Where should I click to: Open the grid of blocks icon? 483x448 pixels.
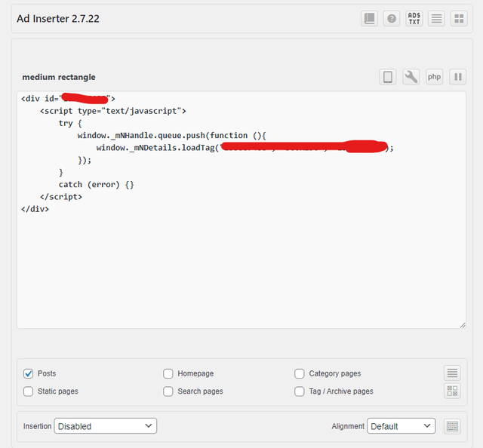(x=459, y=19)
